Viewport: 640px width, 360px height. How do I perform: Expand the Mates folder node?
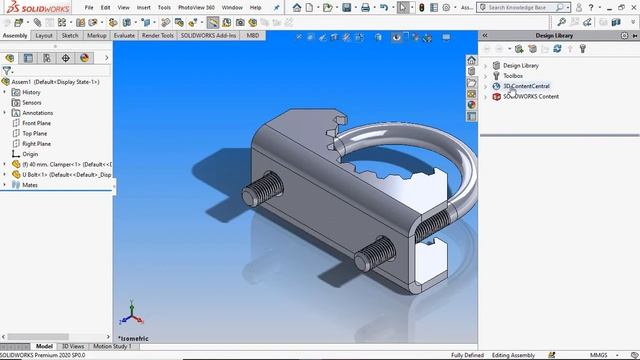4,185
